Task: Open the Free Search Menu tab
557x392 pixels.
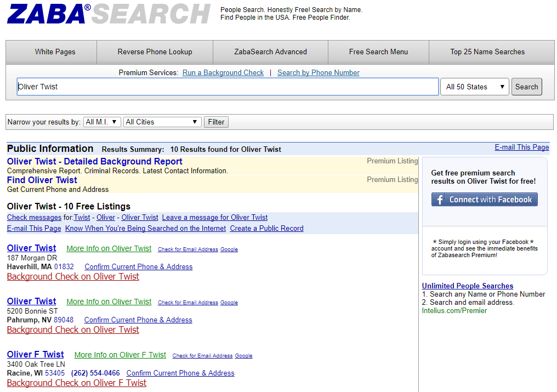Action: (378, 52)
